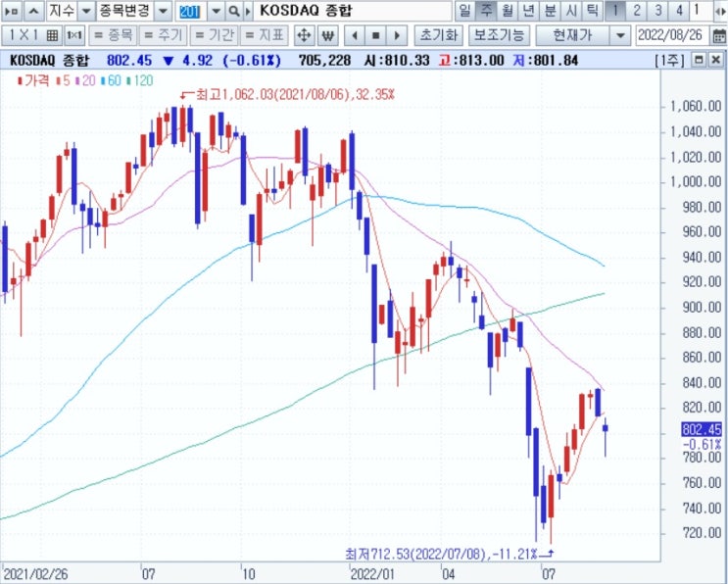Image resolution: width=728 pixels, height=584 pixels.
Task: Collapse the toolbar with the up-arrow button
Action: (x=33, y=11)
